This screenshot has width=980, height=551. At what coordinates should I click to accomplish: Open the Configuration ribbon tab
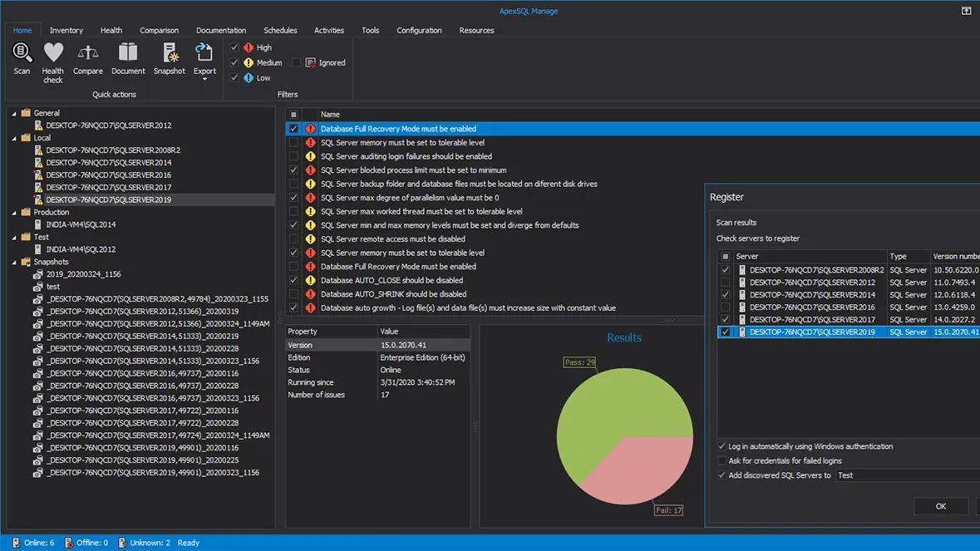pos(419,30)
